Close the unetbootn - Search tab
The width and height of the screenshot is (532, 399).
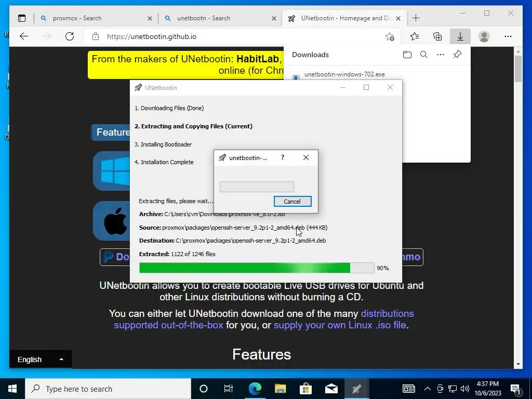274,18
